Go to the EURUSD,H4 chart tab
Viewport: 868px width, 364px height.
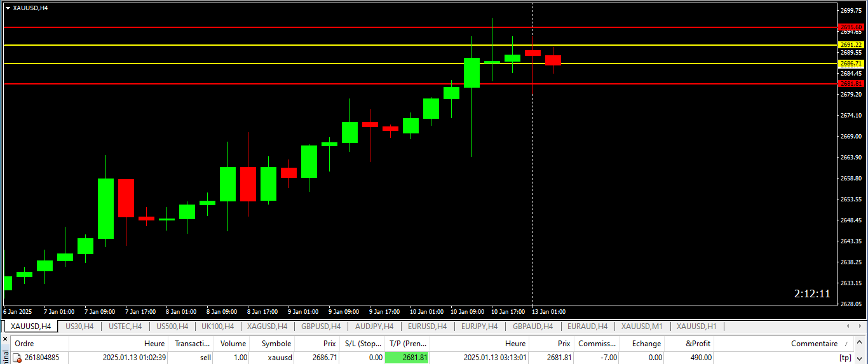427,327
